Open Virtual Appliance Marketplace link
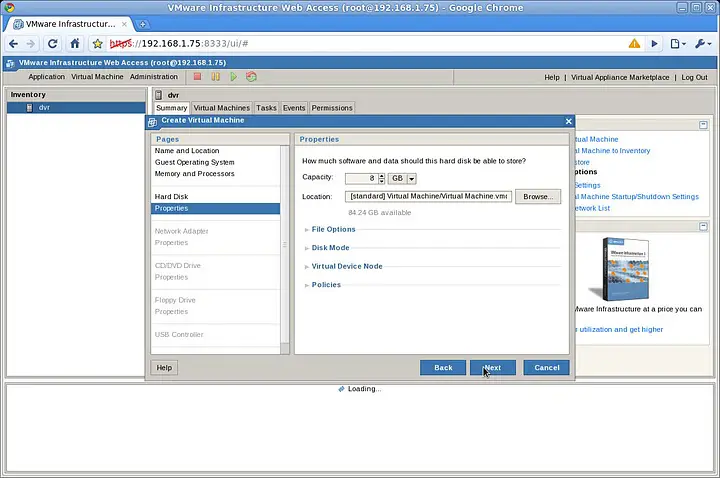This screenshot has height=478, width=720. tap(620, 77)
